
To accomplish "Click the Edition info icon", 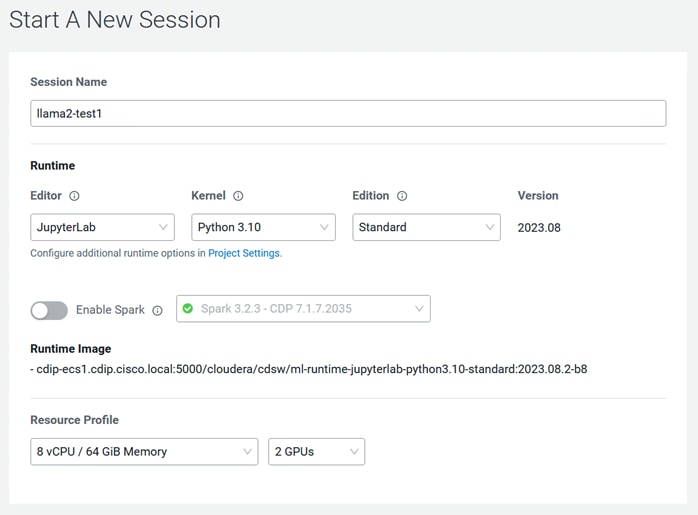I will coord(402,196).
